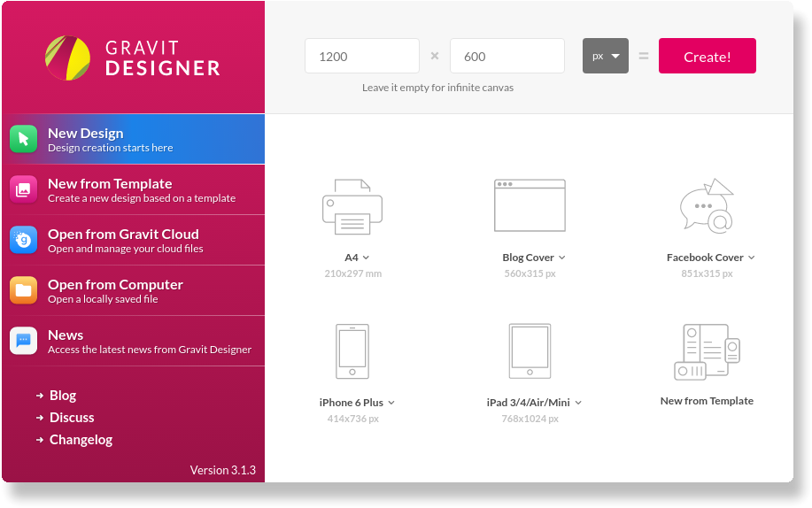Click the width field showing 1200

(x=362, y=56)
